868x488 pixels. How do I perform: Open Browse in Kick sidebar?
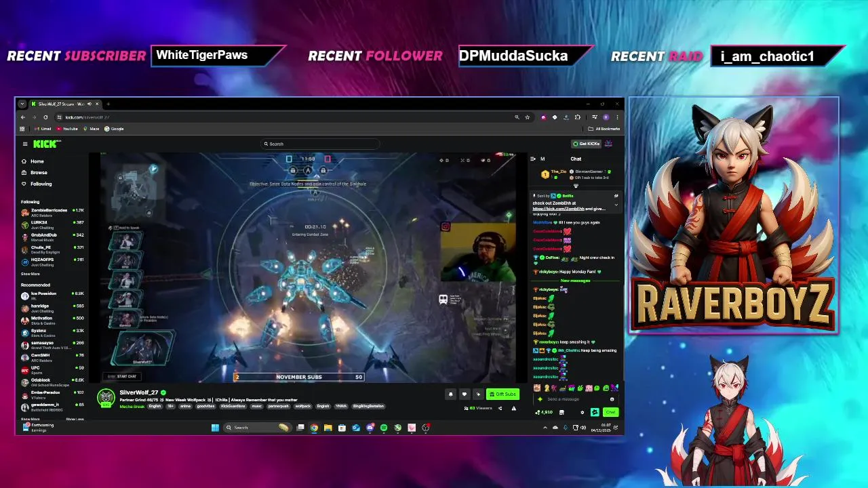coord(34,172)
